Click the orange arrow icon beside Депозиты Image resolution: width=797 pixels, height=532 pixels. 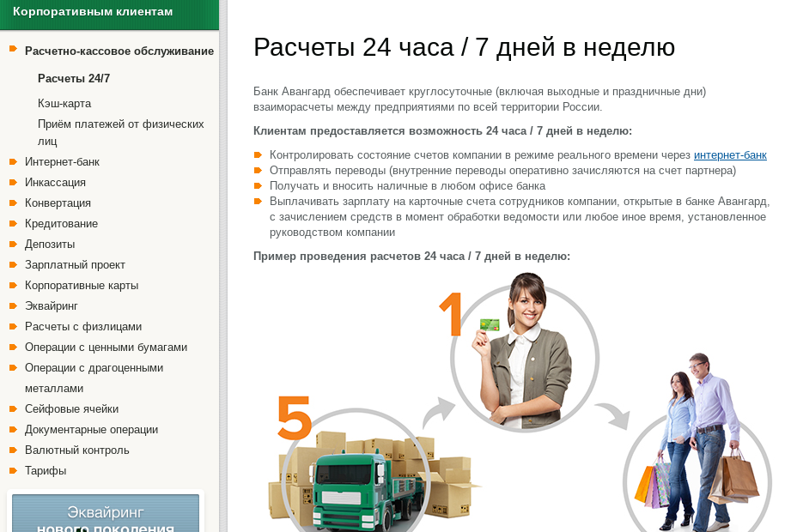(15, 244)
